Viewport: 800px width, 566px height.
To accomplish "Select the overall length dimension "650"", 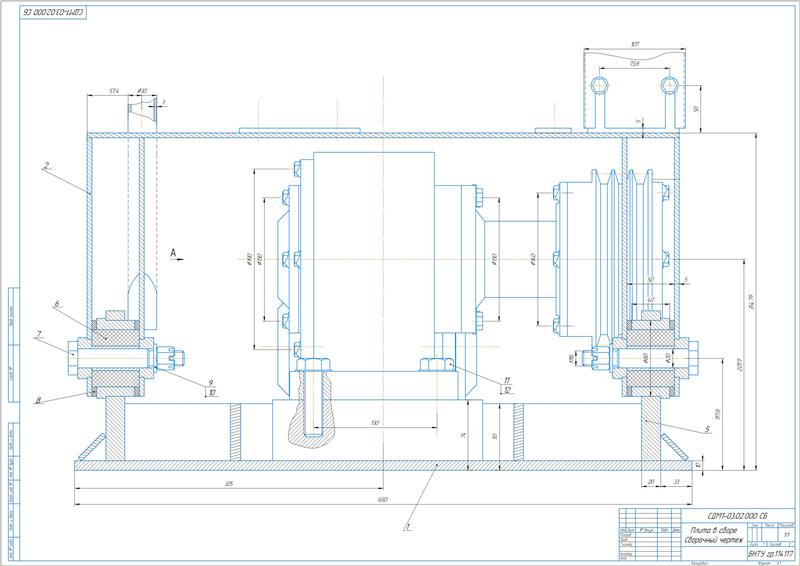I will [383, 500].
